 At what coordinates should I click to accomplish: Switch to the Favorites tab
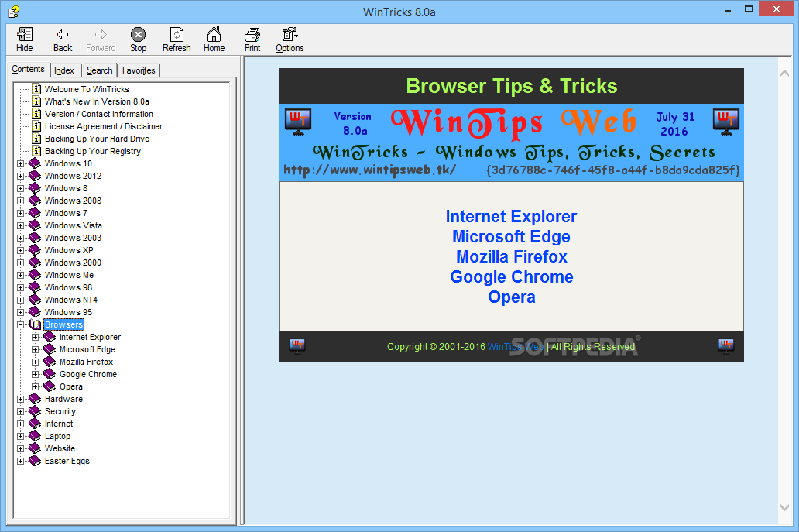coord(139,70)
